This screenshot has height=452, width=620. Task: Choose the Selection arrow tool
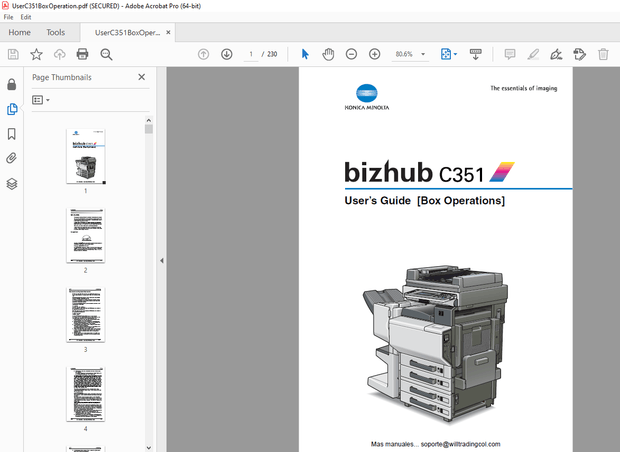305,54
